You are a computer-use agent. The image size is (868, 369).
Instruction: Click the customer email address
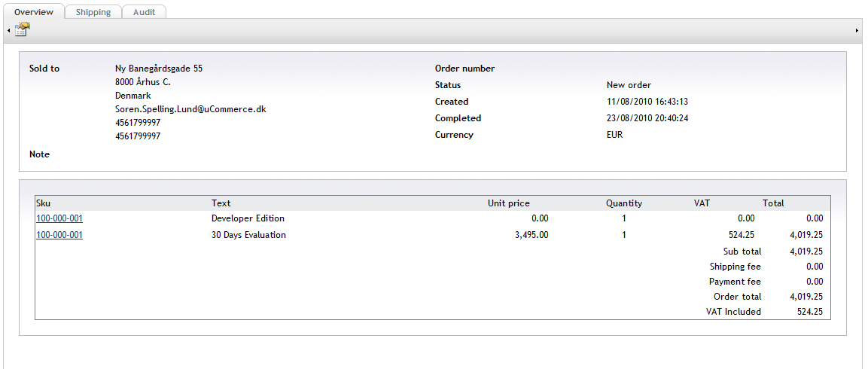click(190, 109)
